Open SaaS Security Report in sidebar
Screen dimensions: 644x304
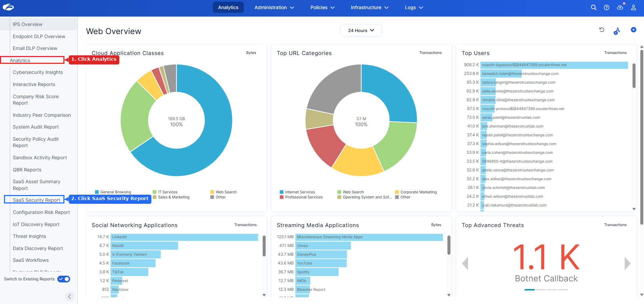coord(36,200)
